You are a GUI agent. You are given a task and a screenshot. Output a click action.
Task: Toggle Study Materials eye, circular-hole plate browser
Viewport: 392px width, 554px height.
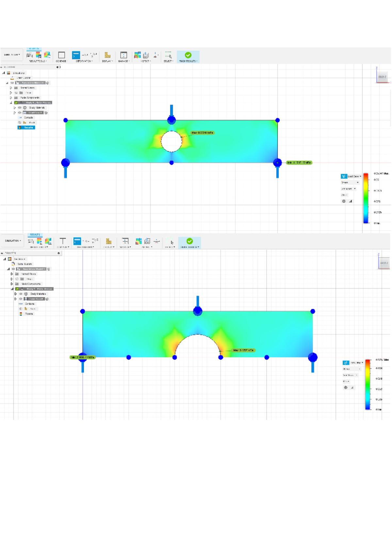pyautogui.click(x=20, y=107)
